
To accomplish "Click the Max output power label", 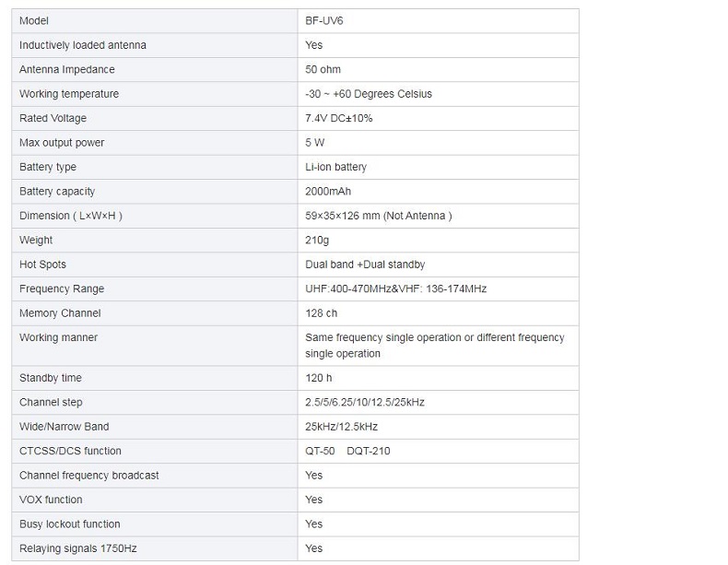I will click(x=62, y=143).
